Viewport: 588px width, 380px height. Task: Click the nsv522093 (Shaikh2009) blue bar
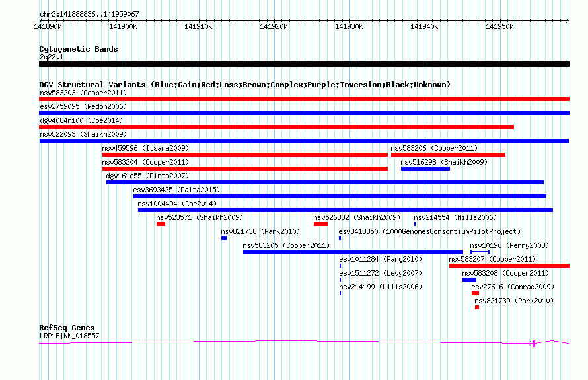coord(304,141)
